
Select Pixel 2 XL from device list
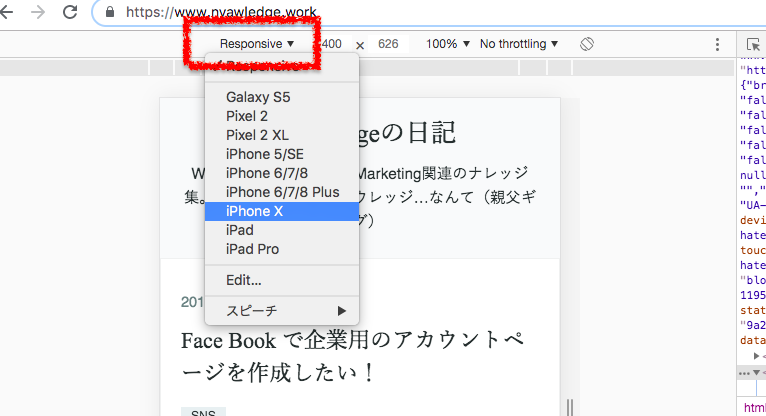pyautogui.click(x=282, y=135)
